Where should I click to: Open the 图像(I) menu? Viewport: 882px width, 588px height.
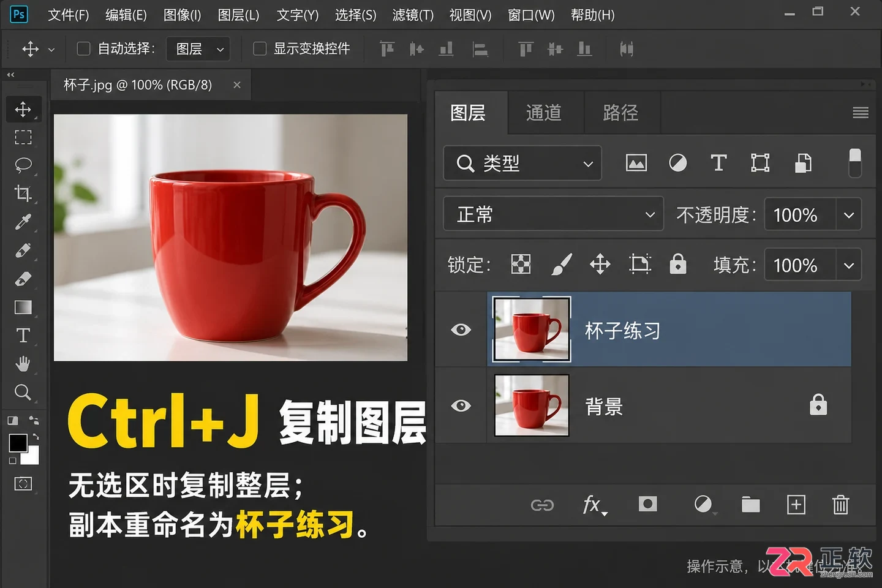click(x=183, y=15)
